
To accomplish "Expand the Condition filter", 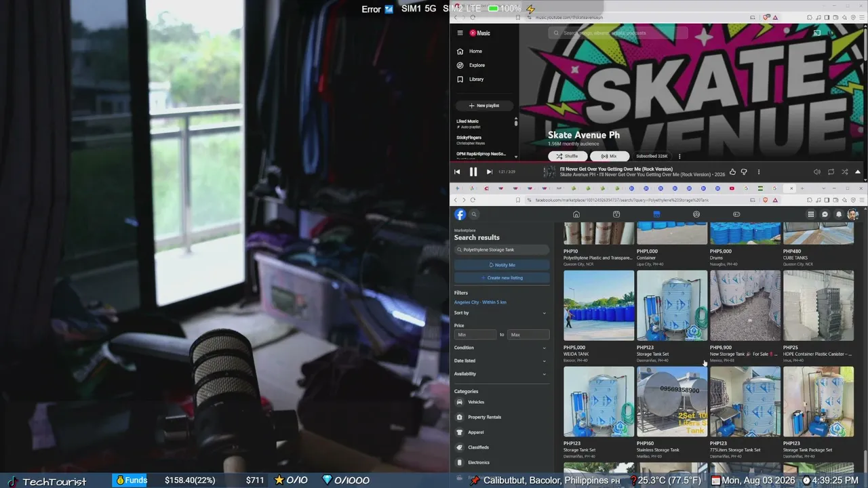I will (500, 348).
